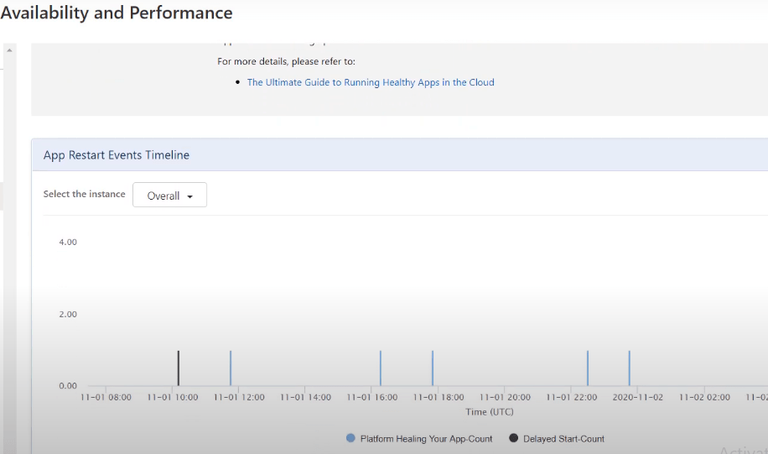The height and width of the screenshot is (454, 768).
Task: Open the Ultimate Guide to Running Healthy Apps link
Action: pos(370,82)
